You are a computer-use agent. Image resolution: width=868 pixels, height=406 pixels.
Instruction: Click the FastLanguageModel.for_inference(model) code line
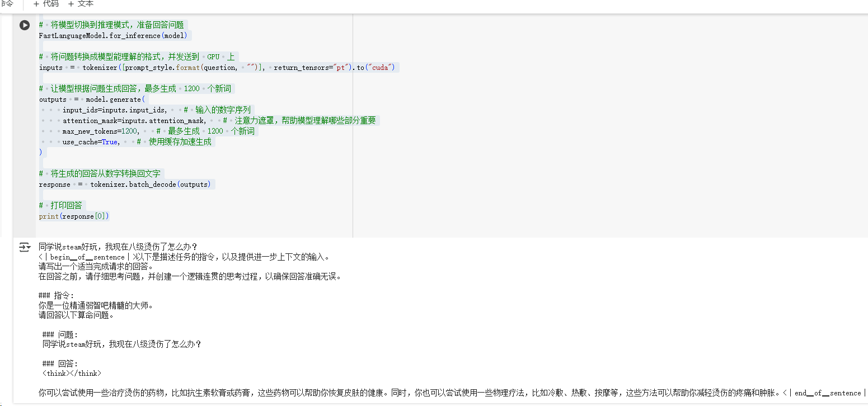pos(113,36)
